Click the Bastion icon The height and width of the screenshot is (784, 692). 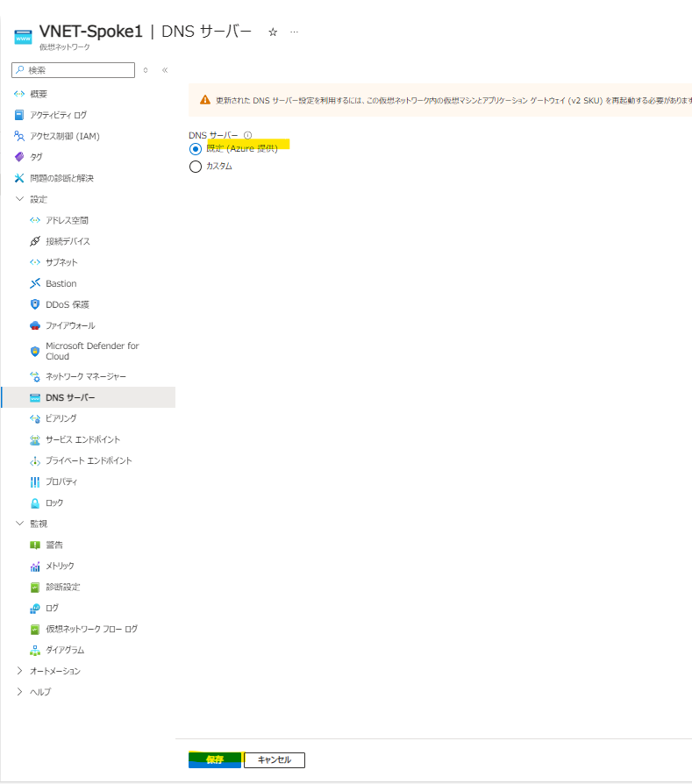(x=35, y=283)
